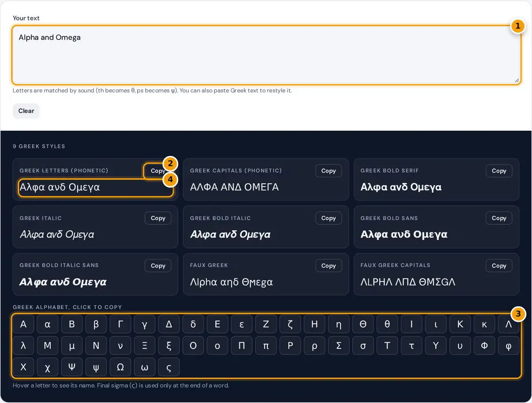The width and height of the screenshot is (532, 403).
Task: Copy capital Epsilon Ε letter key
Action: pos(217,324)
